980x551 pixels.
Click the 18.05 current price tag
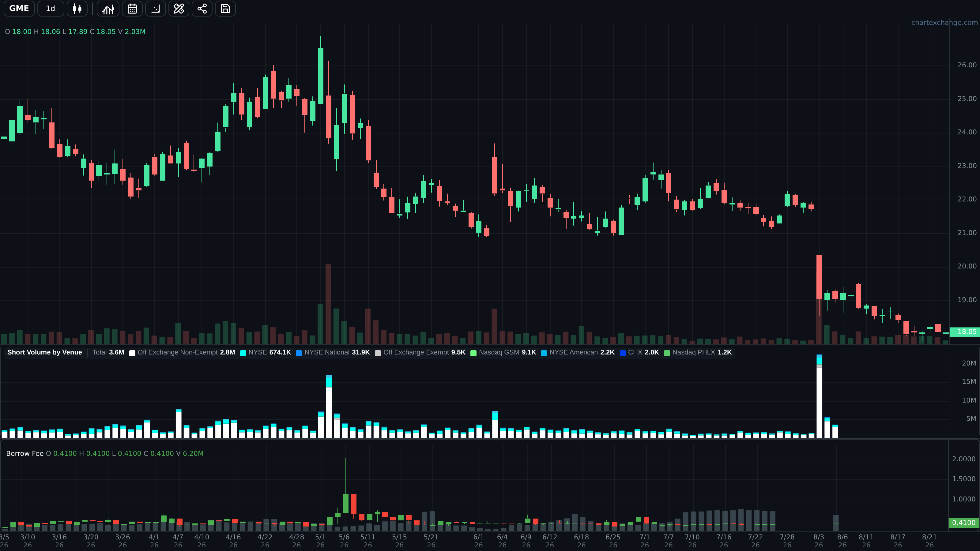(964, 332)
